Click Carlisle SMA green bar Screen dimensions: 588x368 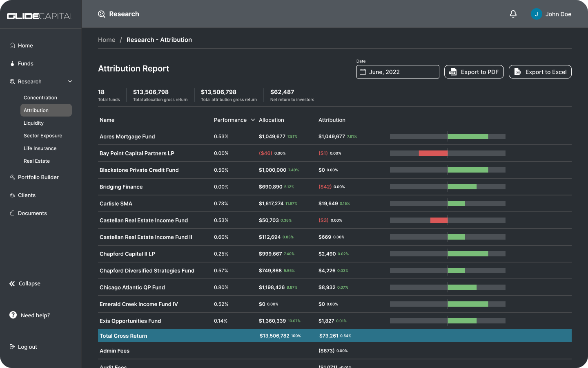[x=457, y=203]
